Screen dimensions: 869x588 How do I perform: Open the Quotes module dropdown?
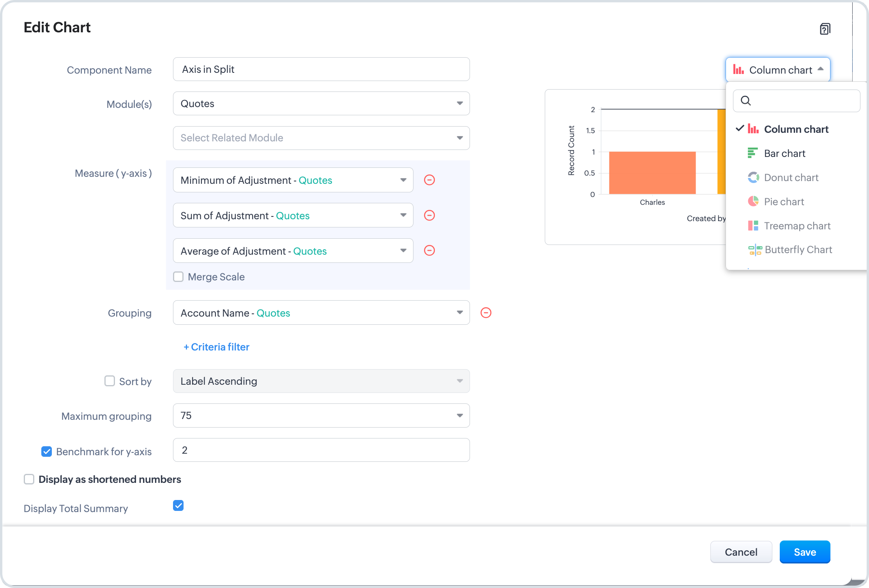(x=321, y=104)
